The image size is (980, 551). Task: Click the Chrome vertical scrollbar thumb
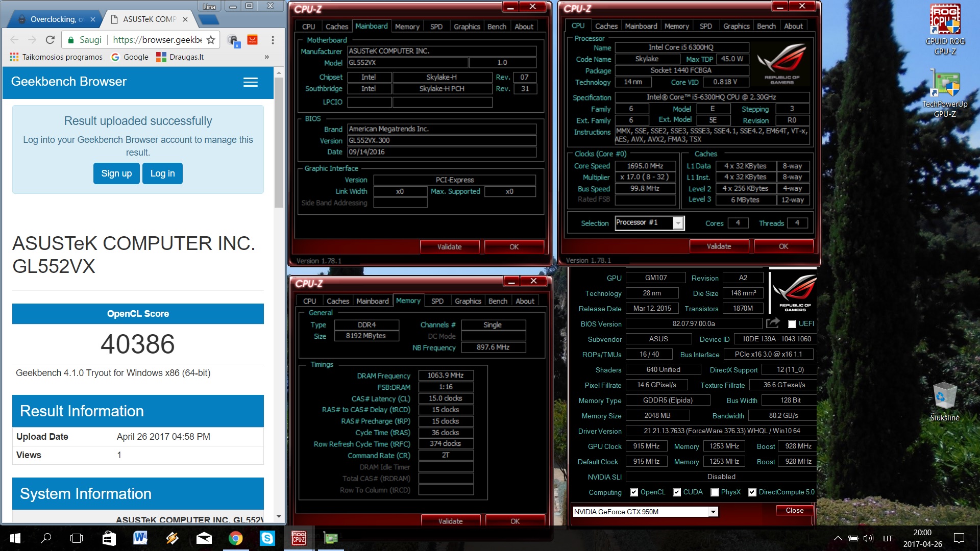pos(279,142)
